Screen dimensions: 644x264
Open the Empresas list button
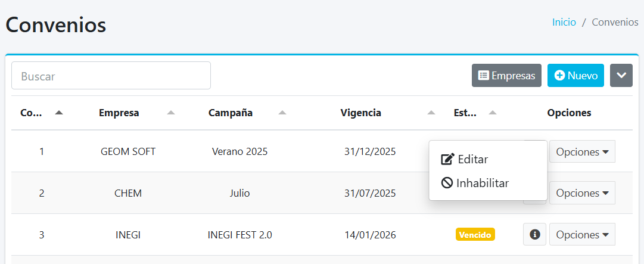coord(506,76)
